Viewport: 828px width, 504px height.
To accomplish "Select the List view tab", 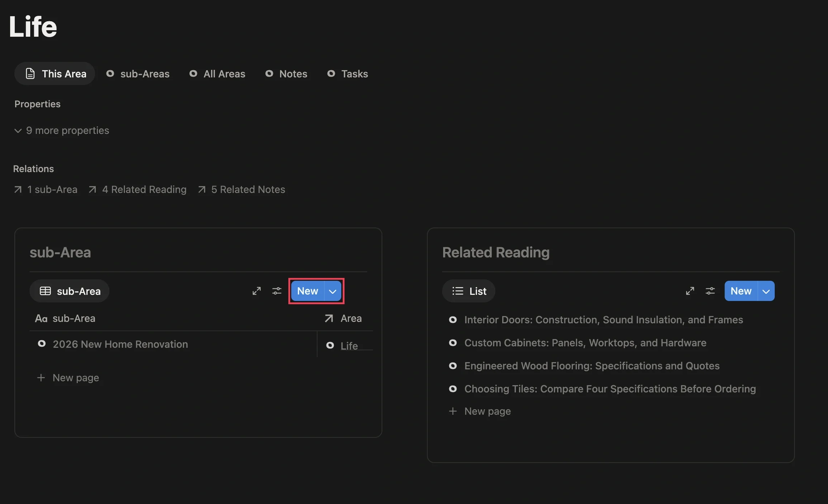I will coord(469,291).
